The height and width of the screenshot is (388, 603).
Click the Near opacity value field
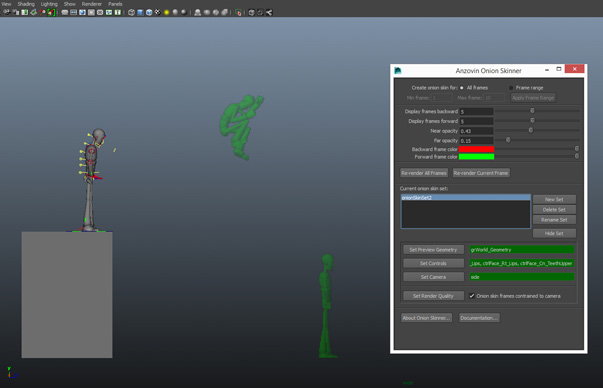(476, 131)
